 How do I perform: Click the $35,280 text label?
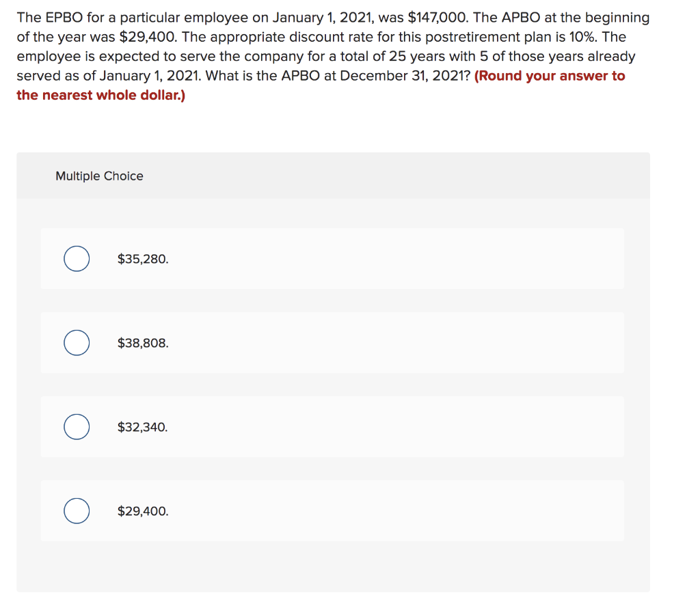click(142, 259)
